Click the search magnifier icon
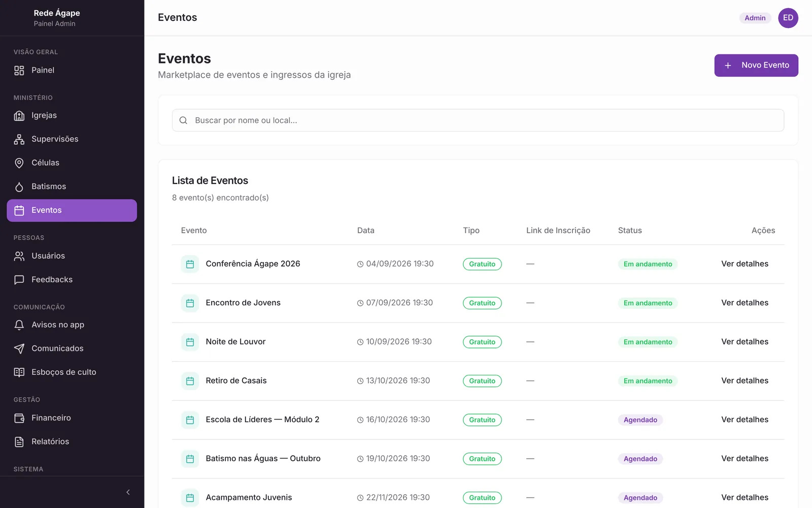 coord(183,120)
